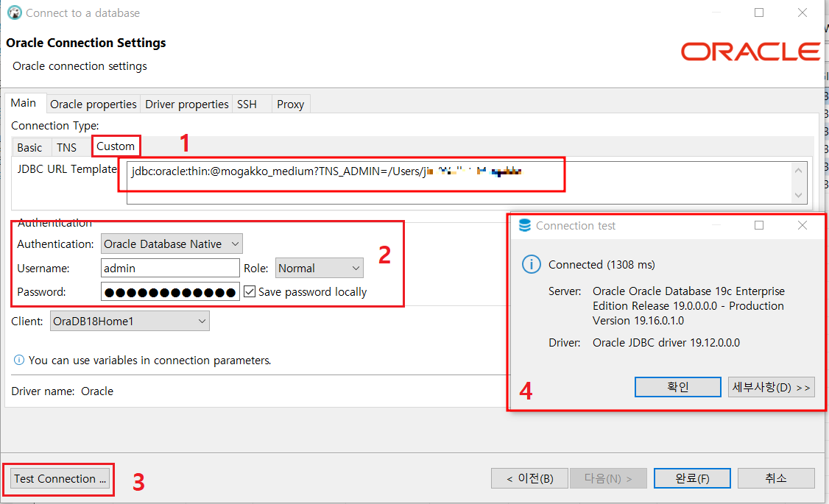829x504 pixels.
Task: Open the Authentication method dropdown
Action: [x=172, y=244]
